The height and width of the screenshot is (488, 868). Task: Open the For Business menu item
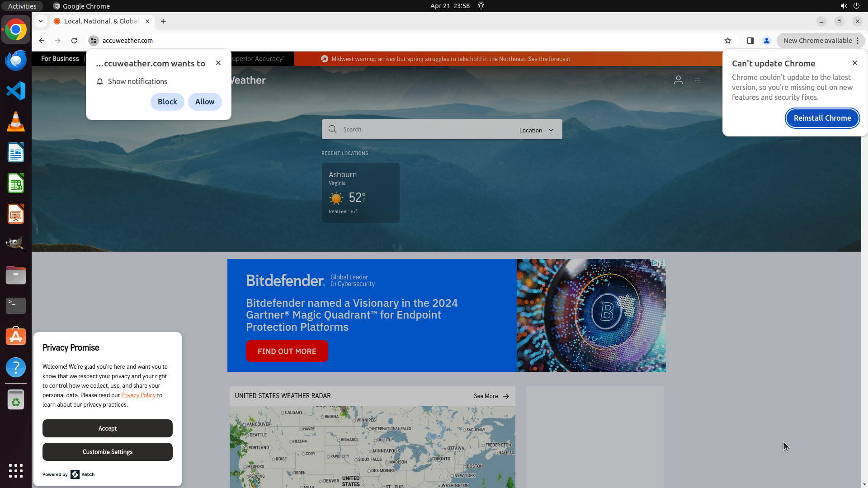point(60,59)
